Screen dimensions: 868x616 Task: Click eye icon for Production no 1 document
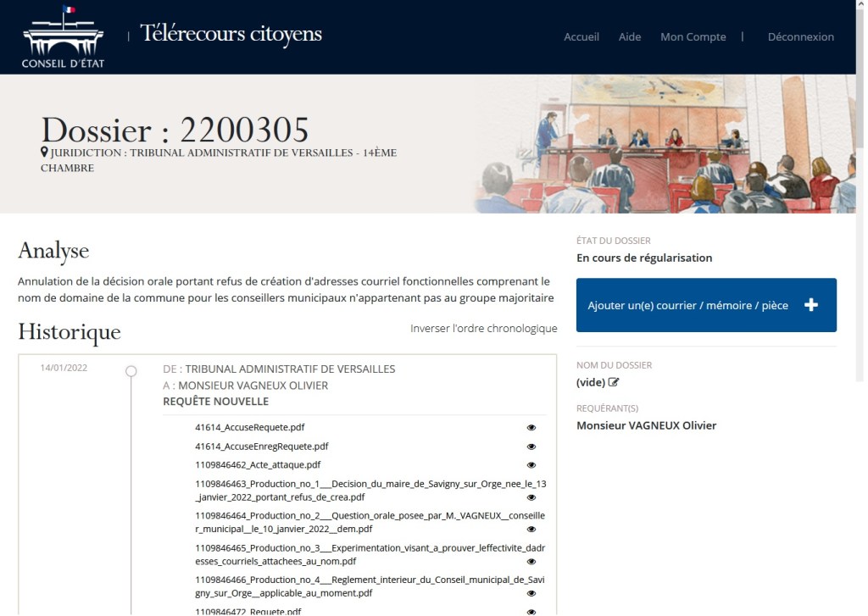click(x=531, y=497)
